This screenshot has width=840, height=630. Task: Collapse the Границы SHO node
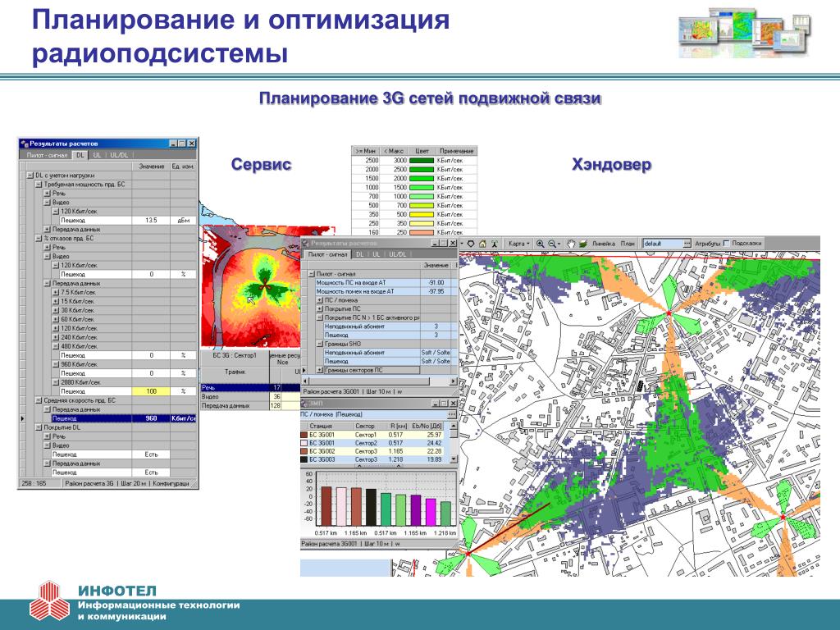tap(320, 344)
